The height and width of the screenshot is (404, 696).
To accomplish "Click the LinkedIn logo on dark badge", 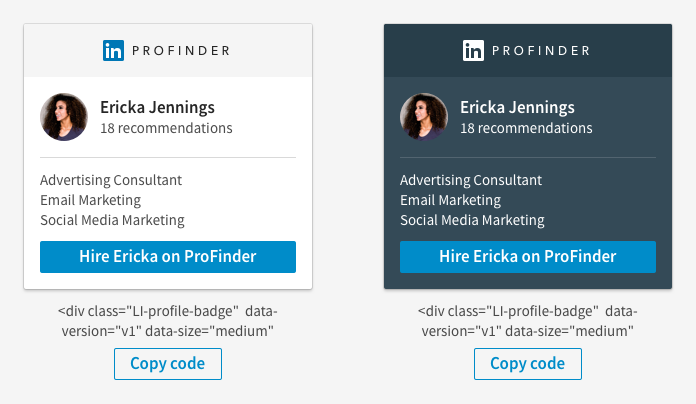I will click(473, 51).
